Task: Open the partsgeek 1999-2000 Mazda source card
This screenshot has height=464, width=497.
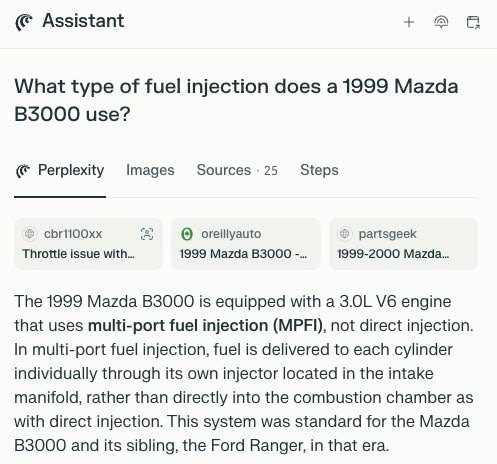Action: [404, 243]
